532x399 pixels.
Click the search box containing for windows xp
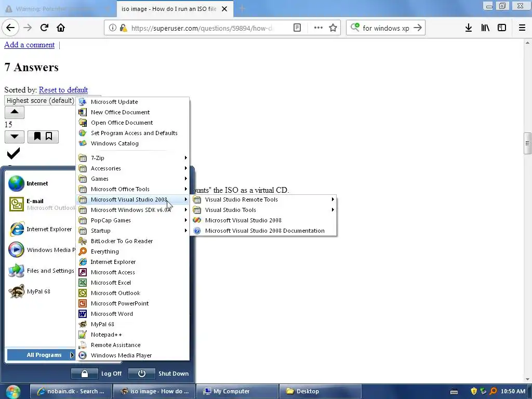coord(386,28)
